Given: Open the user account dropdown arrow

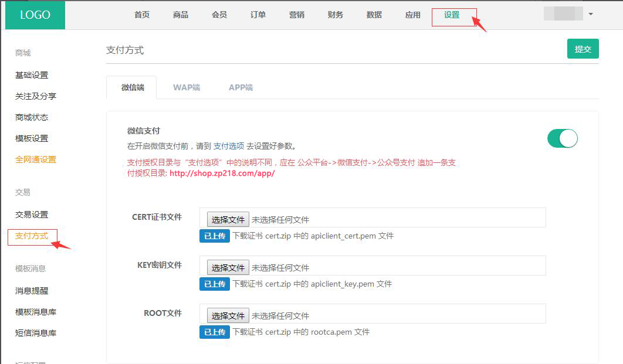Looking at the screenshot, I should click(590, 14).
